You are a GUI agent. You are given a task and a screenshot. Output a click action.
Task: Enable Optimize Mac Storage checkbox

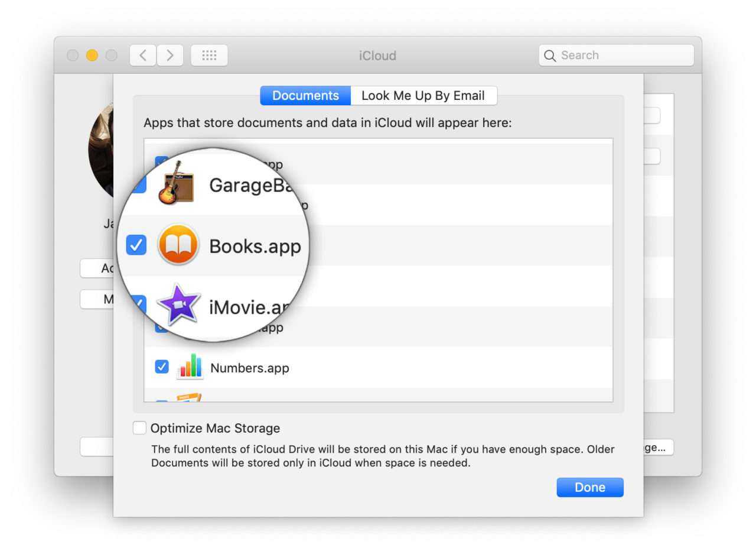pyautogui.click(x=139, y=428)
